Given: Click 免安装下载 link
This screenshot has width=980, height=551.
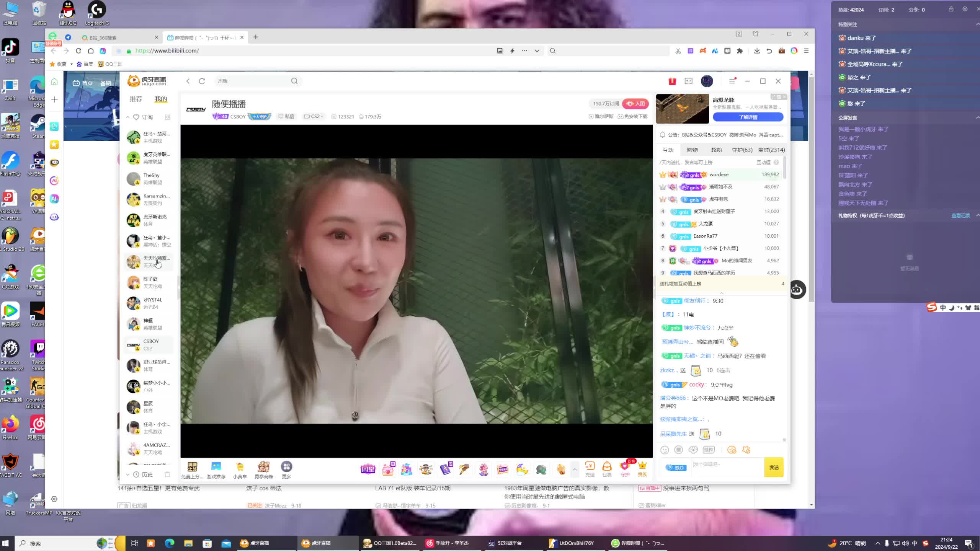Looking at the screenshot, I should [632, 116].
